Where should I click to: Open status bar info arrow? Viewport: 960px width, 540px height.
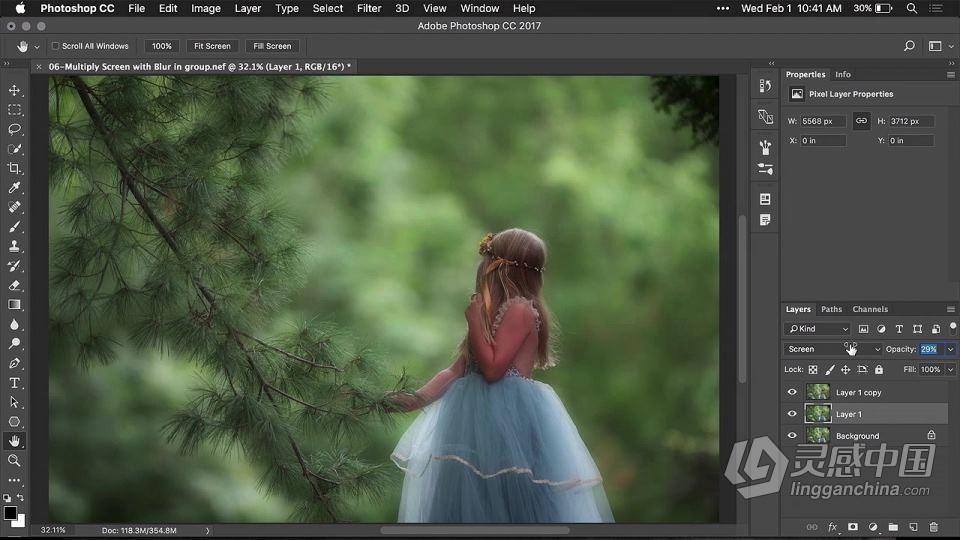tap(208, 531)
